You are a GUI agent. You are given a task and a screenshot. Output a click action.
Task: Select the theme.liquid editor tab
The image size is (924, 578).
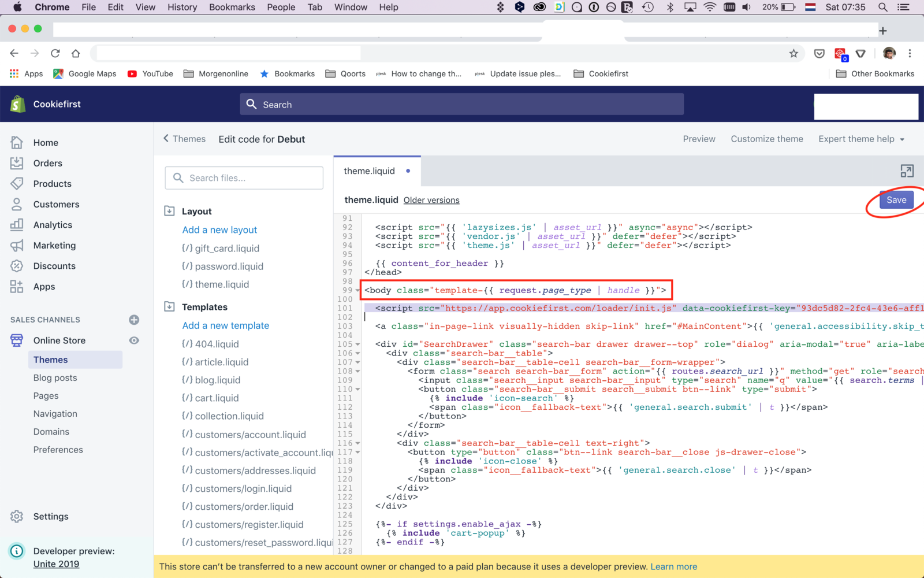coord(377,171)
